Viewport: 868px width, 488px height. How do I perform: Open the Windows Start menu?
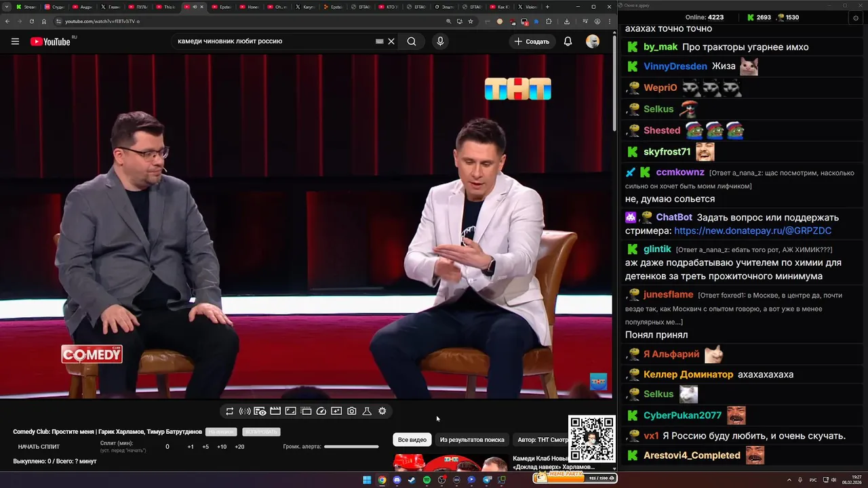coord(367,480)
